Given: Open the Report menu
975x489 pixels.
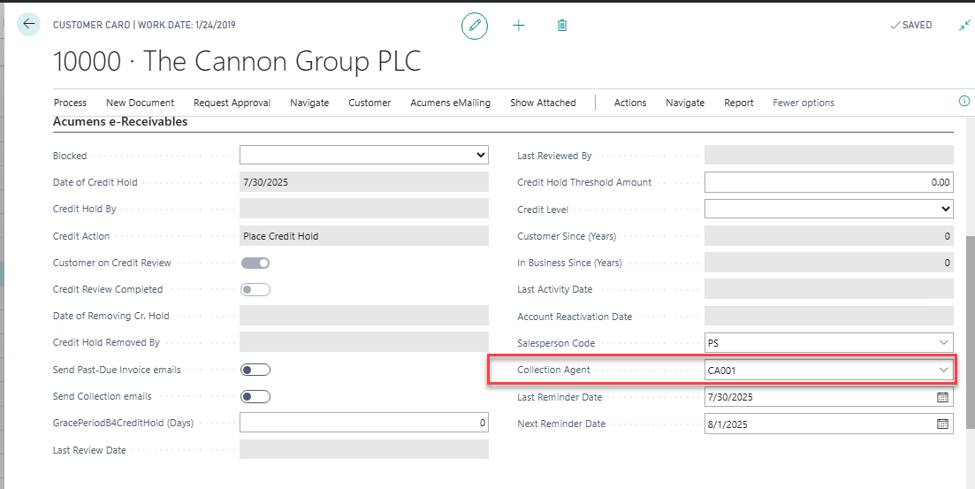Looking at the screenshot, I should (739, 103).
